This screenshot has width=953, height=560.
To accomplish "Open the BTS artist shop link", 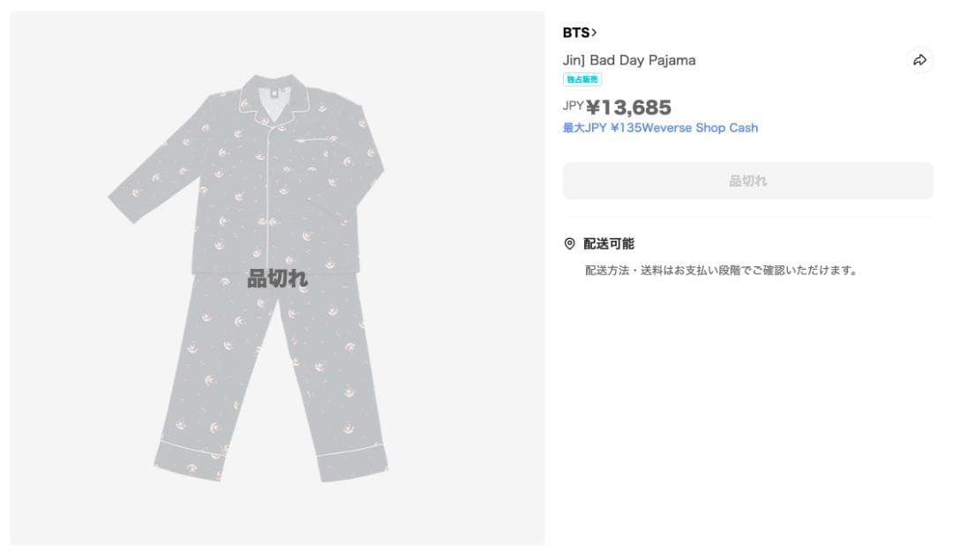I will click(575, 33).
